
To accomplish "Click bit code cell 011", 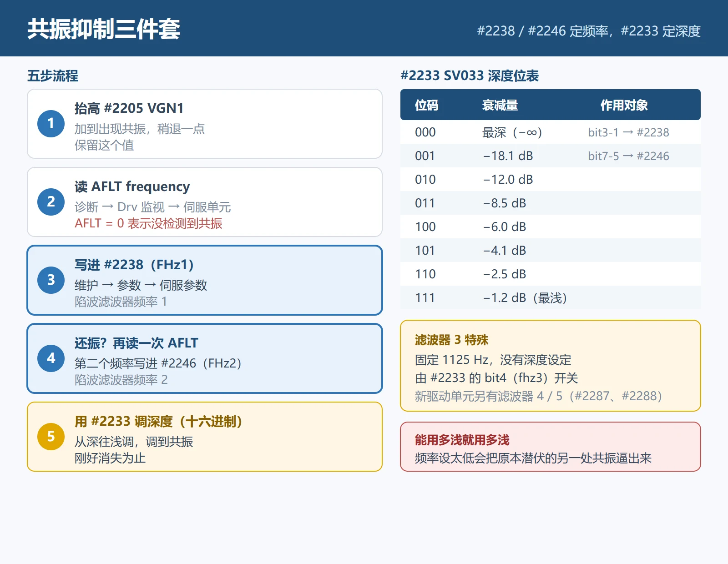I will (x=425, y=203).
